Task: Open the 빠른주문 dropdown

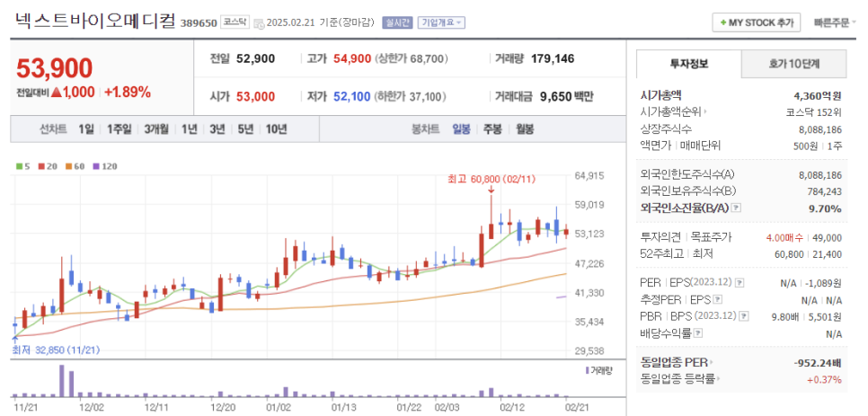Action: (x=835, y=23)
